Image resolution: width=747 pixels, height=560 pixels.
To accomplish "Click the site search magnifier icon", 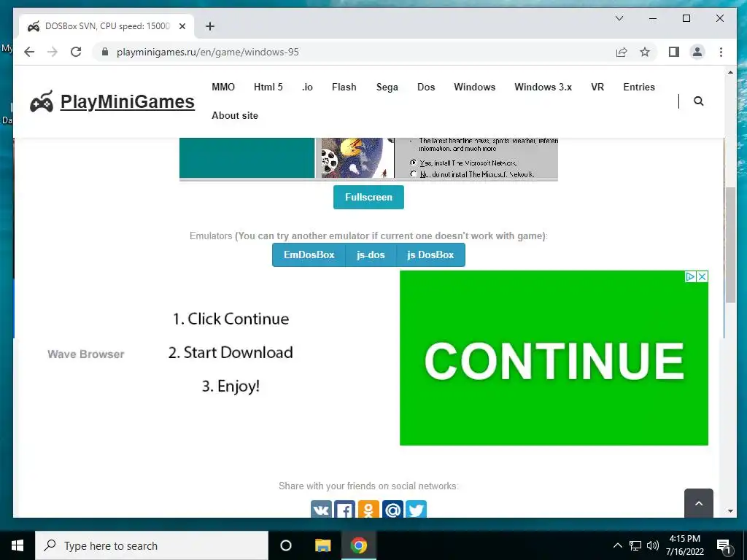I will point(698,101).
